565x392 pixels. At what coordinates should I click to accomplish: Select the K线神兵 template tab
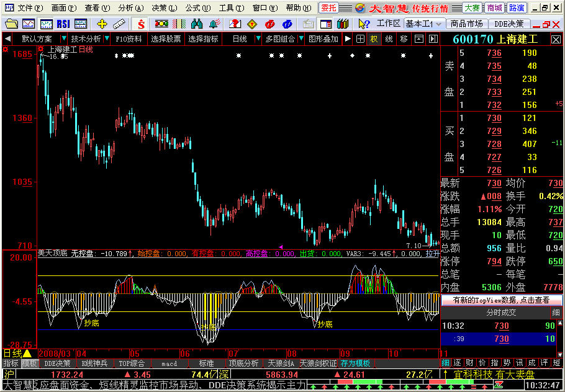pos(94,363)
